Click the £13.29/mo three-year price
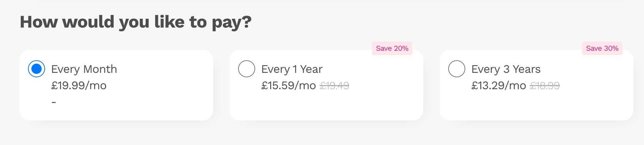 (499, 85)
